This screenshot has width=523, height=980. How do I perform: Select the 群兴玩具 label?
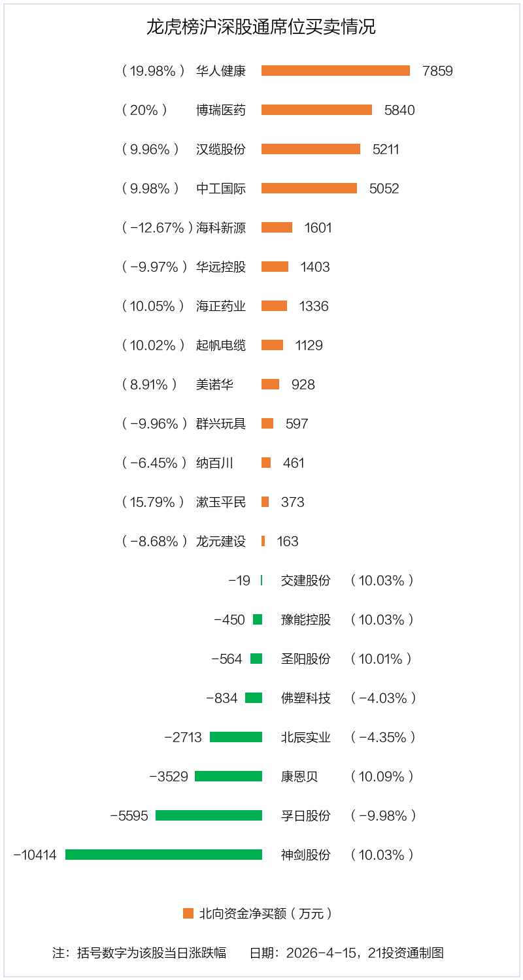point(221,423)
